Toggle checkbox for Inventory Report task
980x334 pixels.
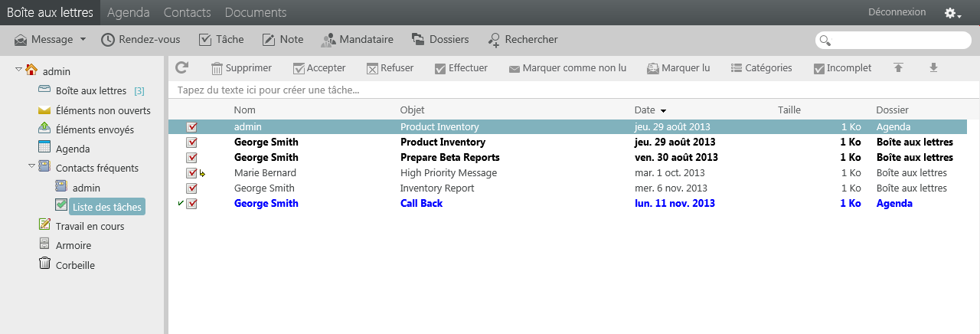pos(191,188)
